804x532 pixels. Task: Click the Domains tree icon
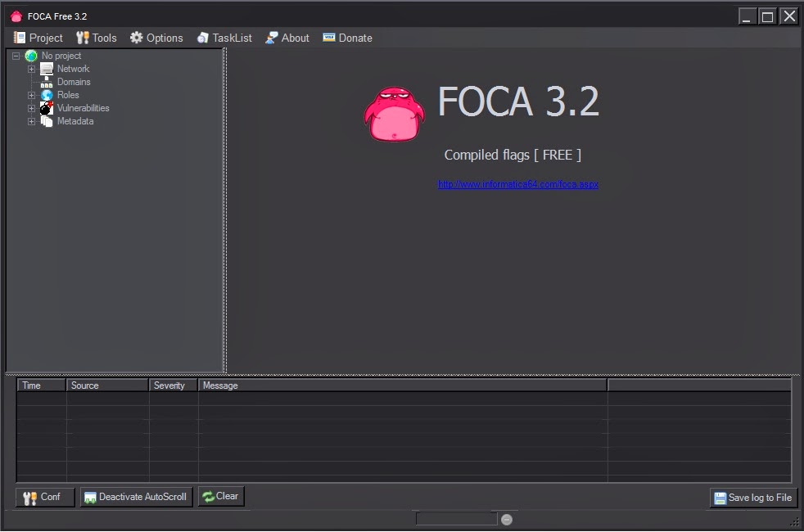(x=47, y=82)
